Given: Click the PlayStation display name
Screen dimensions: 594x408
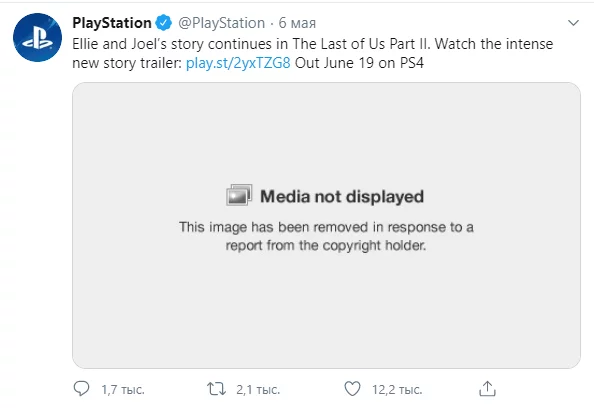Looking at the screenshot, I should click(x=112, y=23).
